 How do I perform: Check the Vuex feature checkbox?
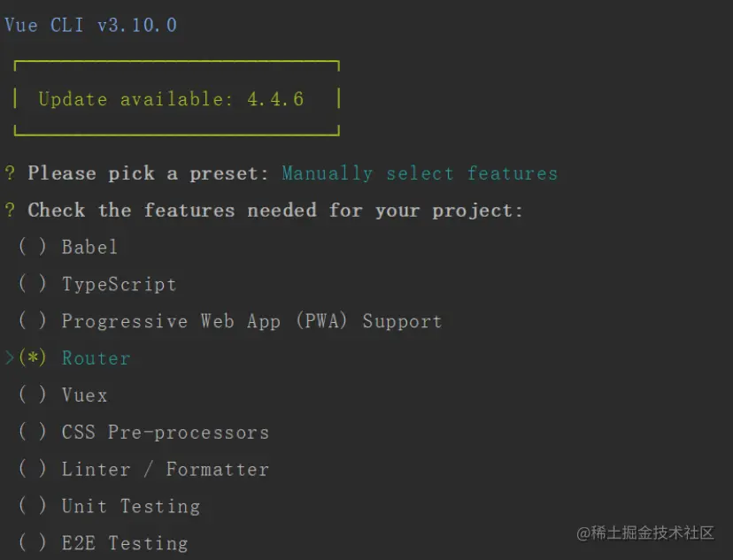(32, 395)
